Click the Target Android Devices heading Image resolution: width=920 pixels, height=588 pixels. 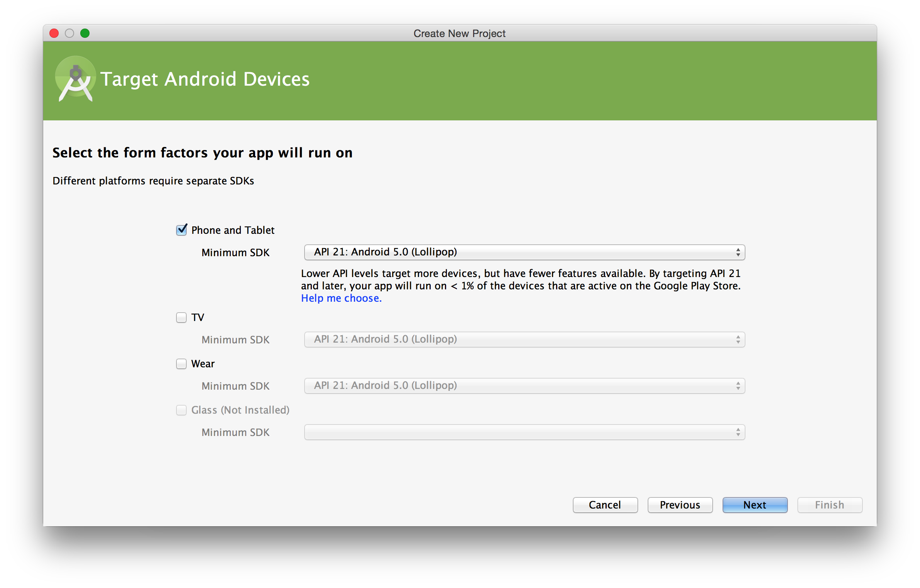click(x=205, y=79)
